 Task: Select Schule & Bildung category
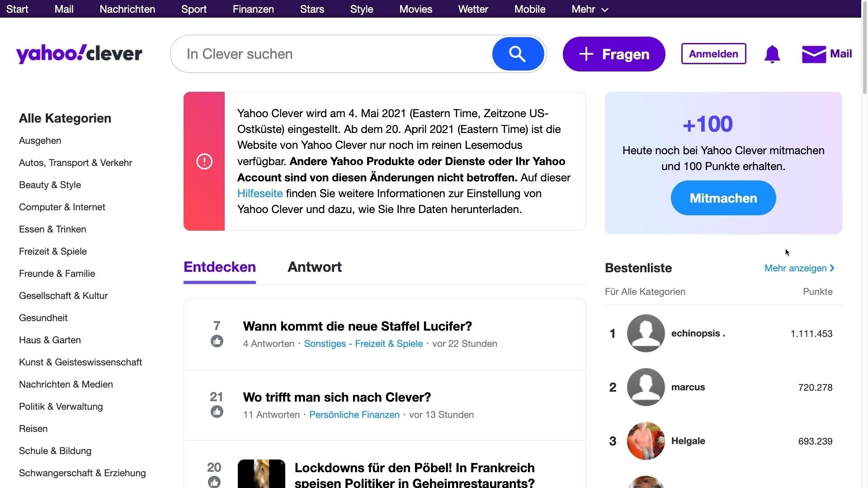click(55, 451)
